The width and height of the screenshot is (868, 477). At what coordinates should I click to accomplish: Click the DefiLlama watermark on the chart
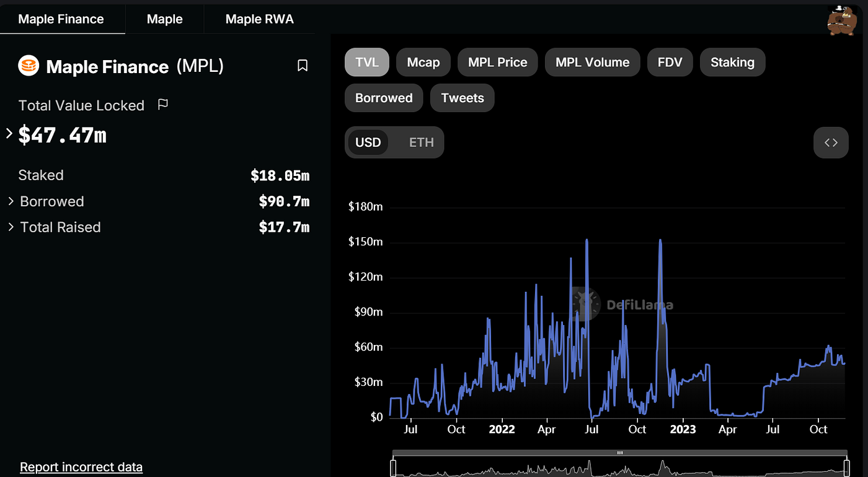(x=622, y=304)
